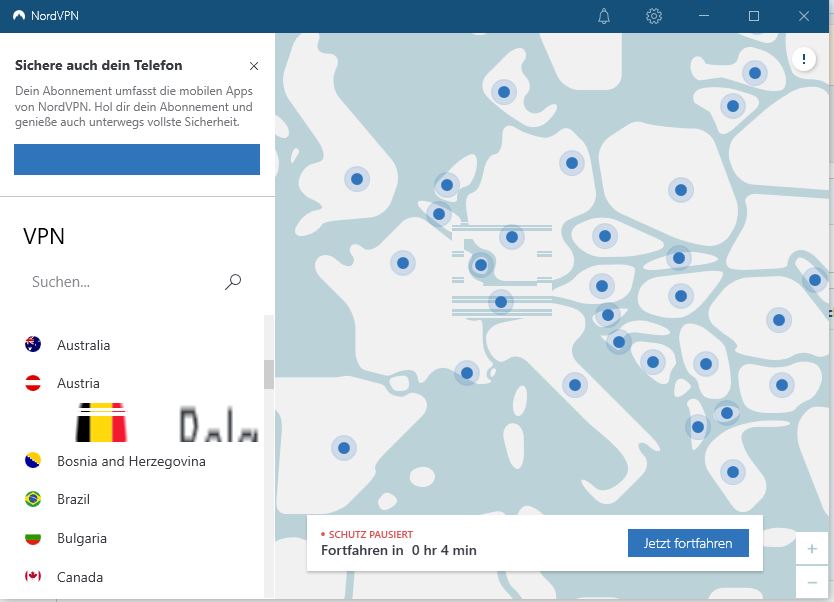Screen dimensions: 834x602
Task: Maximize the NordVPN window
Action: click(x=754, y=16)
